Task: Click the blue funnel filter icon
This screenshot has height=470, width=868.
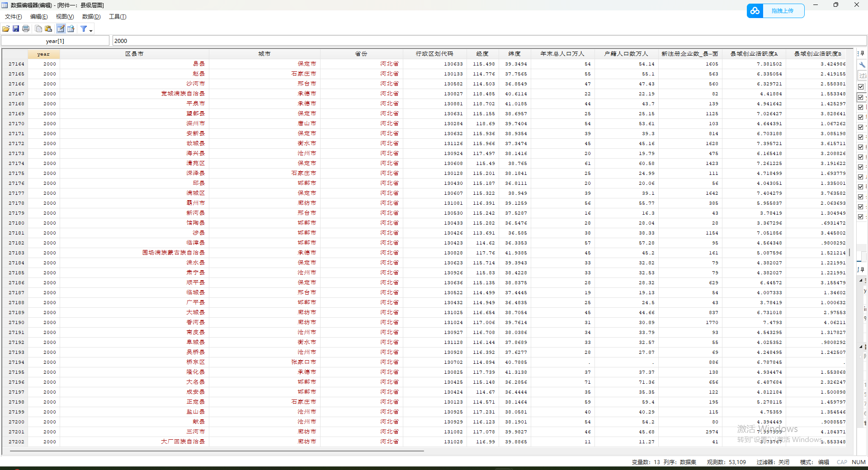Action: pyautogui.click(x=84, y=29)
